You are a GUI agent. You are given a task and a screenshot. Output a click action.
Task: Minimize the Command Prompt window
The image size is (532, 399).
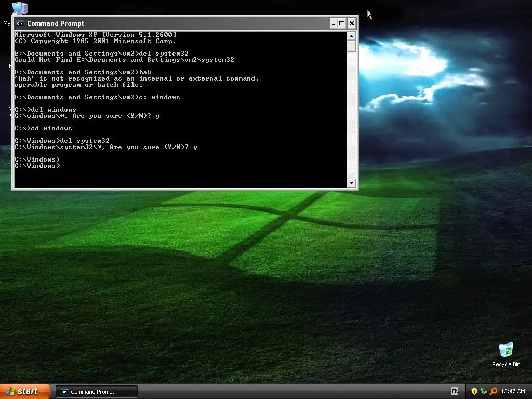click(x=334, y=23)
